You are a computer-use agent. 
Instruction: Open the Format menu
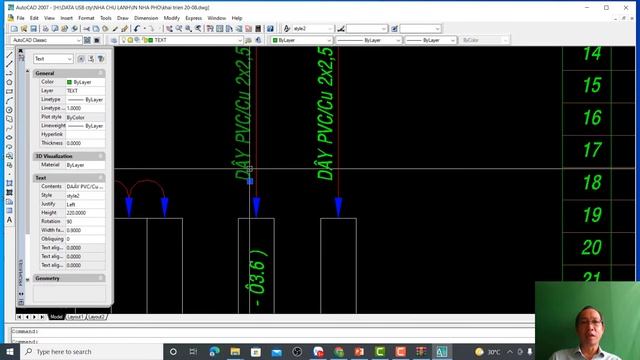(x=86, y=18)
